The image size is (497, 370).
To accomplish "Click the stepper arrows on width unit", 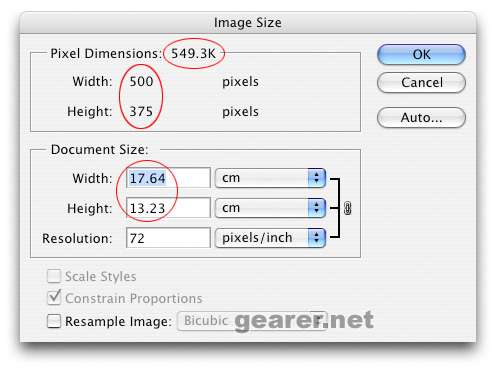I will point(316,178).
